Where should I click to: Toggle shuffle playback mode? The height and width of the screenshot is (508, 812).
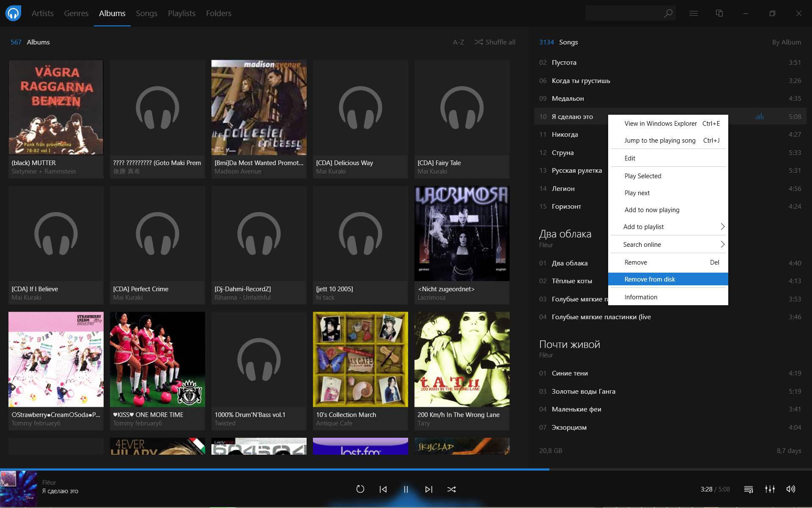452,489
